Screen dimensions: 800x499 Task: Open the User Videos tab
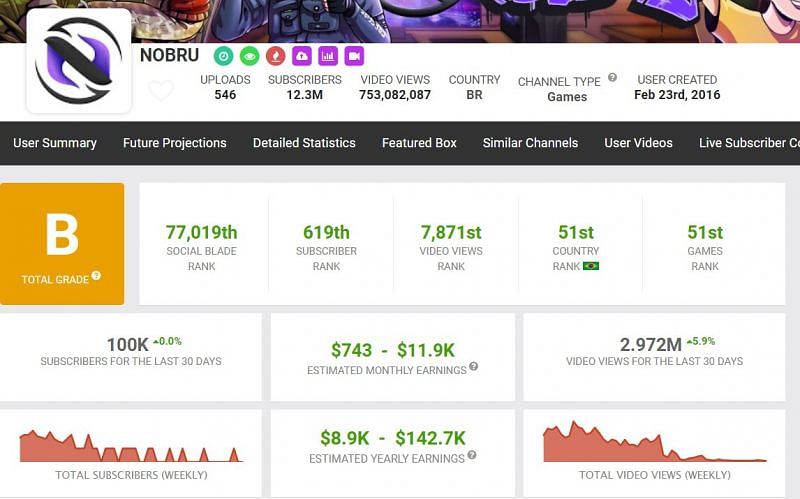tap(638, 143)
